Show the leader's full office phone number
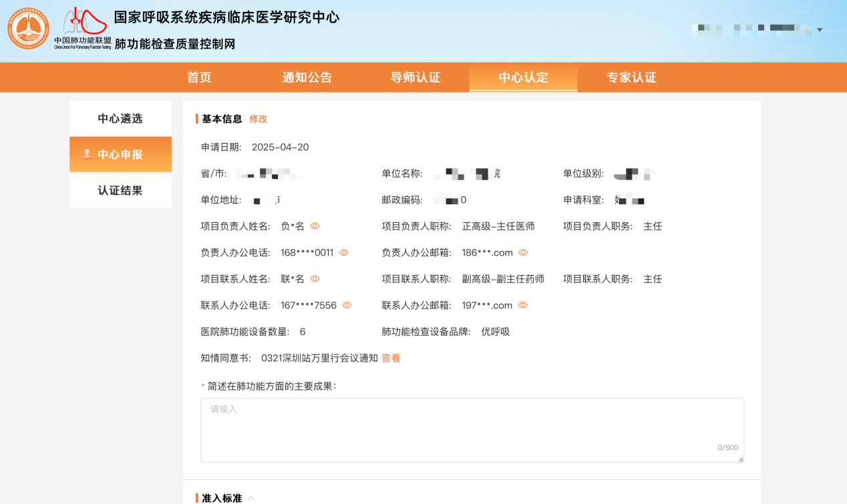Viewport: 847px width, 504px height. [344, 253]
